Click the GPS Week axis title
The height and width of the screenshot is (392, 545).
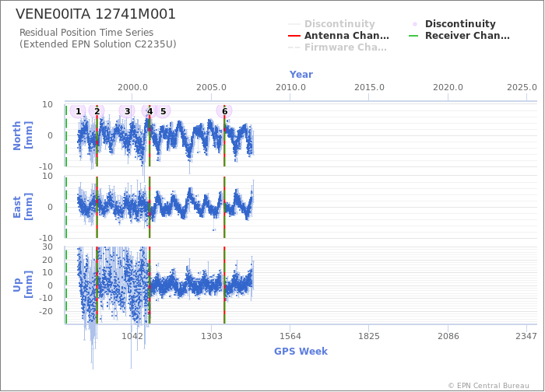[301, 352]
